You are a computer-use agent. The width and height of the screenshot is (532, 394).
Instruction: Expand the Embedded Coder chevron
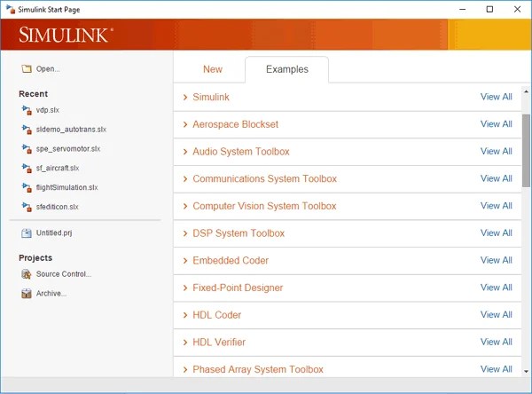click(x=185, y=261)
